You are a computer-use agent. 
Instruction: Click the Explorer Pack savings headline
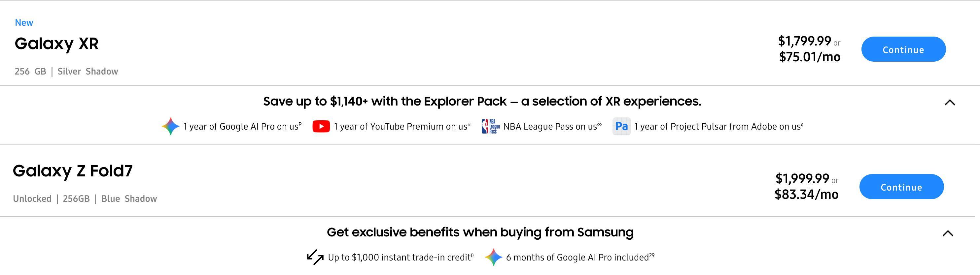pos(482,102)
